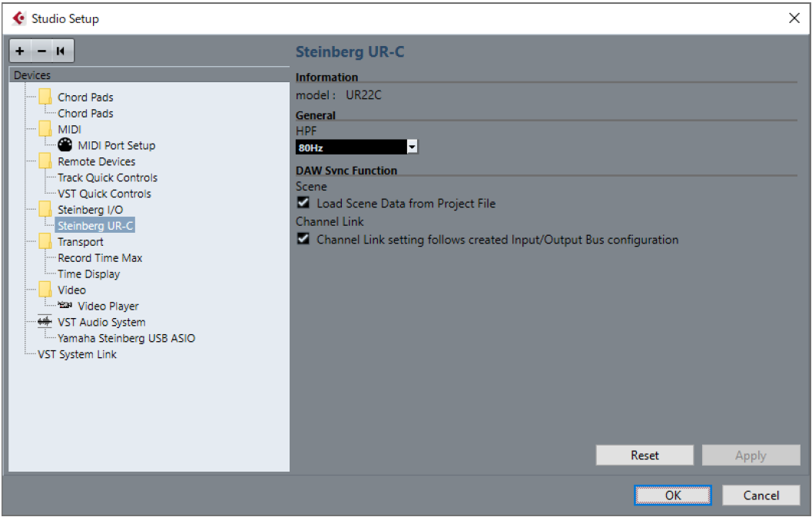Click the Video Player icon in tree
The height and width of the screenshot is (517, 812).
(x=65, y=306)
